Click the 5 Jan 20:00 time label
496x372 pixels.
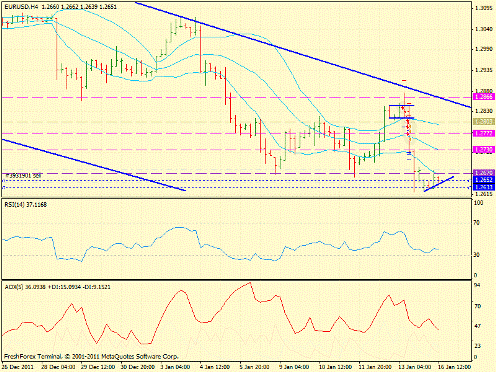(x=253, y=367)
